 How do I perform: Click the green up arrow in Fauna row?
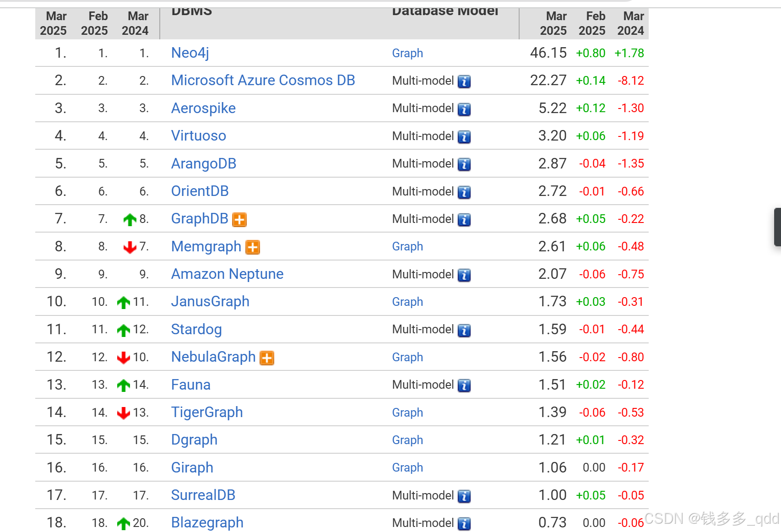124,386
